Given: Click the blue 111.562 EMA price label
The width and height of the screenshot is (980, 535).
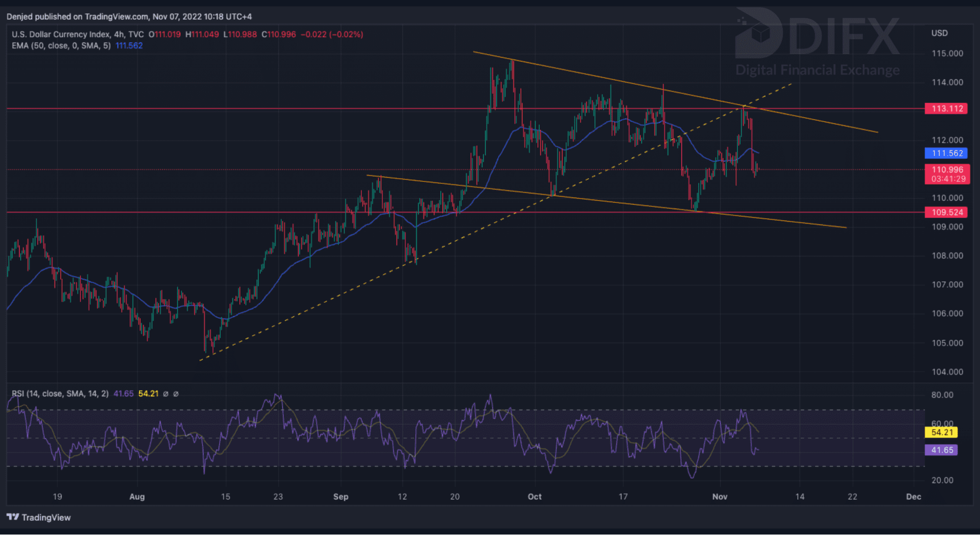Looking at the screenshot, I should point(947,153).
